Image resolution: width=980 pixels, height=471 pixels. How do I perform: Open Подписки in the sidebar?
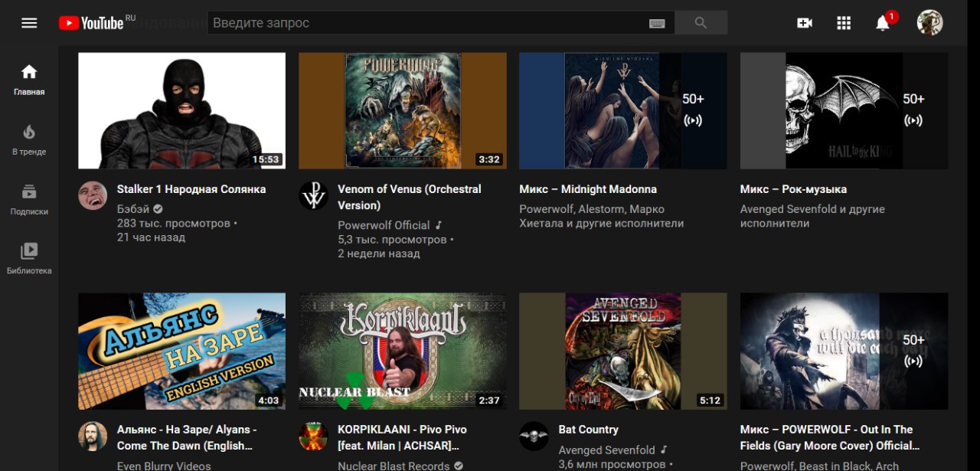[x=29, y=200]
